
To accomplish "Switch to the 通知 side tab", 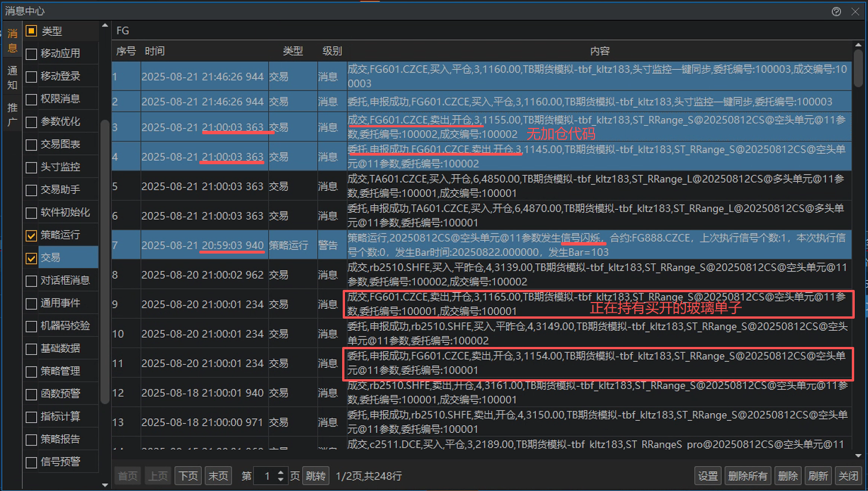I will click(x=12, y=78).
